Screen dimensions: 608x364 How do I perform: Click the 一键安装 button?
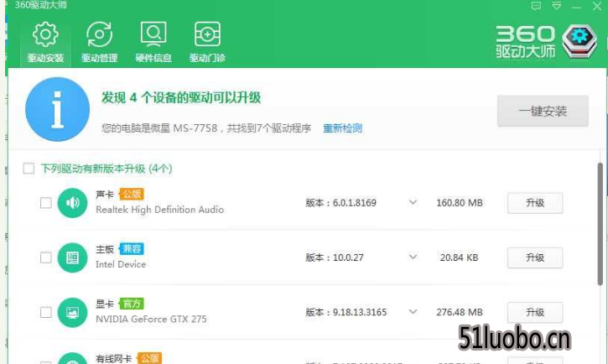(543, 111)
